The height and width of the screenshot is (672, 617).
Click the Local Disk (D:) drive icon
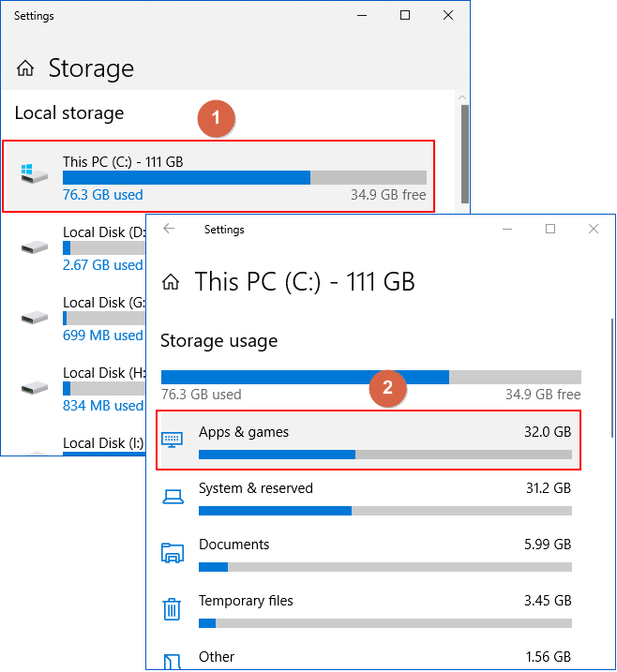point(35,246)
